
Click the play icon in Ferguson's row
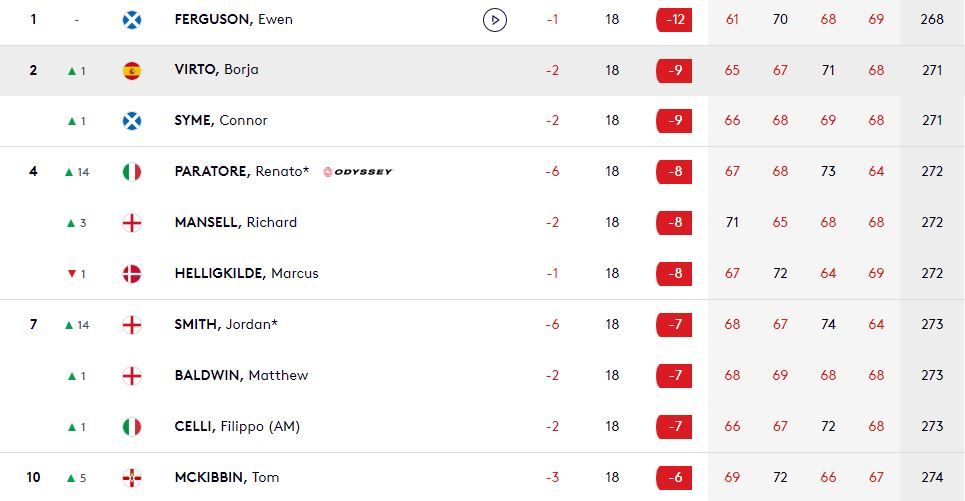494,19
